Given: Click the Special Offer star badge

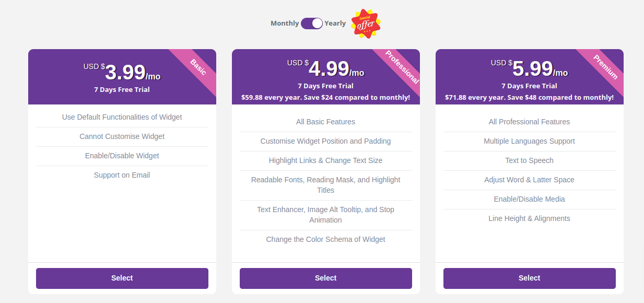Looking at the screenshot, I should 366,24.
